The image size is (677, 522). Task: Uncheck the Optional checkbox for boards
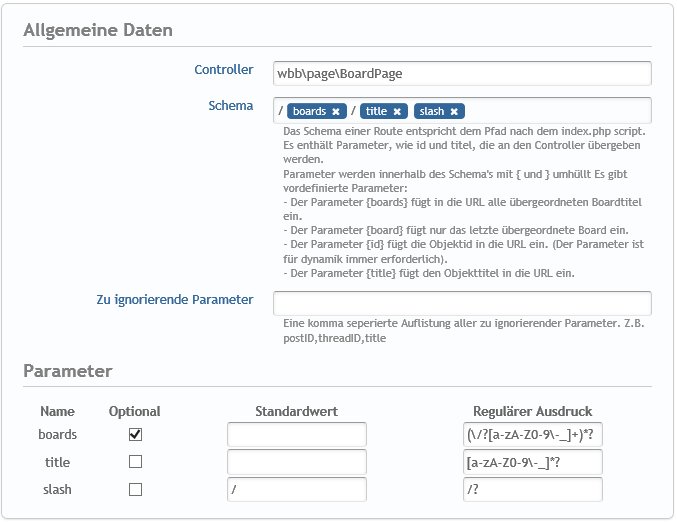(136, 435)
